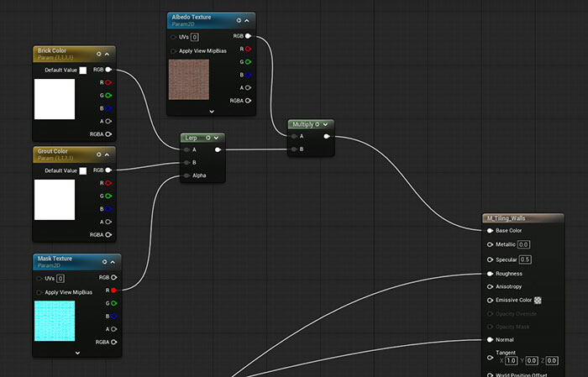Collapse the Grout Color node using its caret

click(x=108, y=154)
